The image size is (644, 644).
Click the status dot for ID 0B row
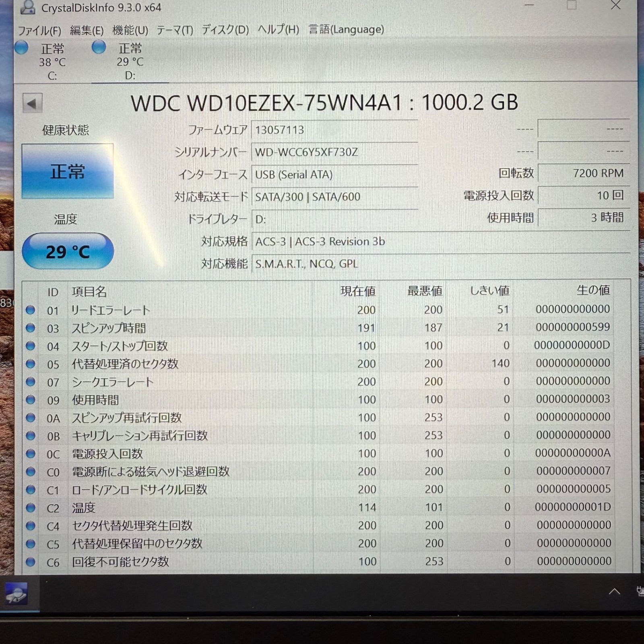(31, 436)
